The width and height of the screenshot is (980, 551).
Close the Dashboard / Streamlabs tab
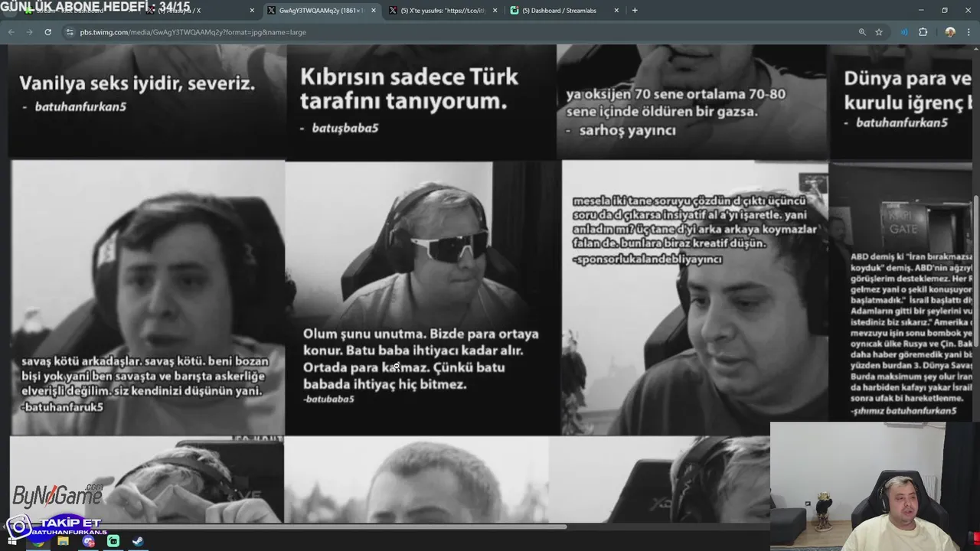616,11
